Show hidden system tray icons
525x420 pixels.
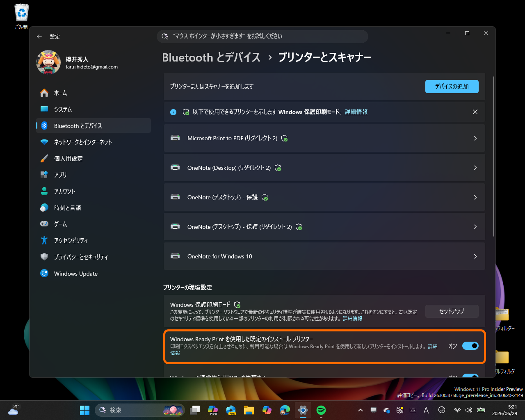point(361,410)
